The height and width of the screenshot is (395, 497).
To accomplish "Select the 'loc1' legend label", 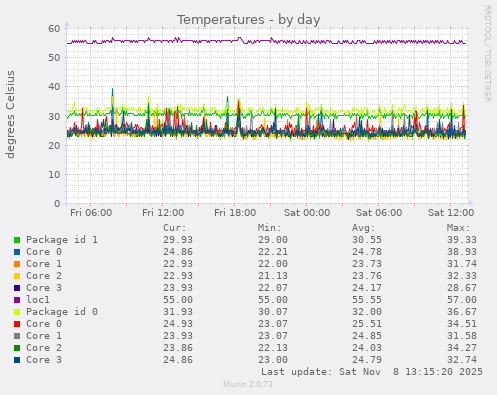I will [x=38, y=300].
